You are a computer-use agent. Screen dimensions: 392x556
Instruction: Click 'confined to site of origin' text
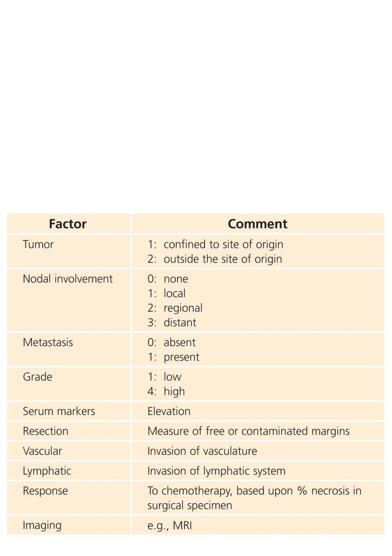point(223,244)
